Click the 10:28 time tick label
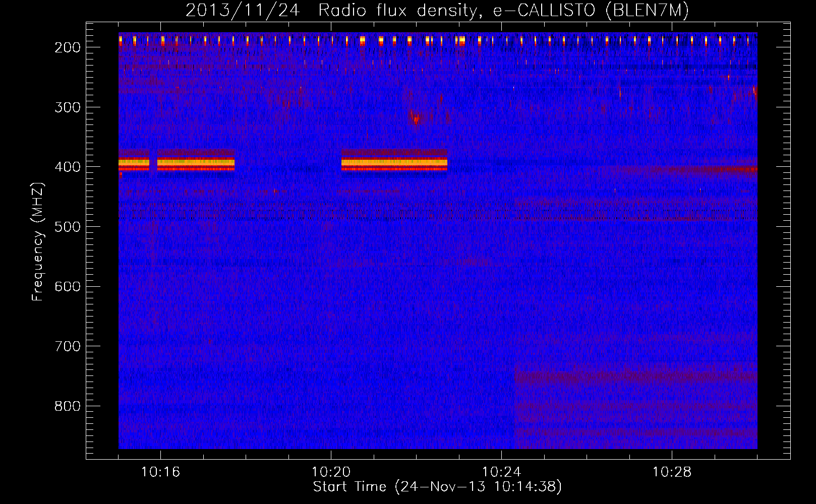This screenshot has width=816, height=504. 672,472
